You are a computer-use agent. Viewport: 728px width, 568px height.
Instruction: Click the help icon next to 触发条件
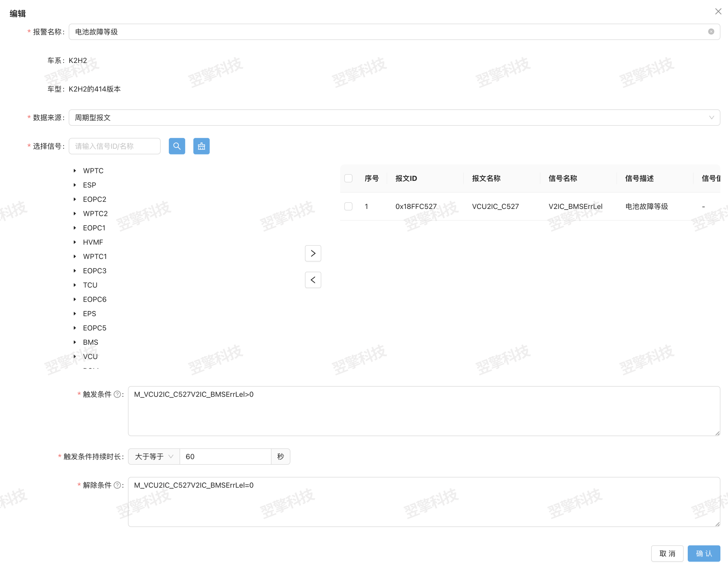tap(117, 395)
